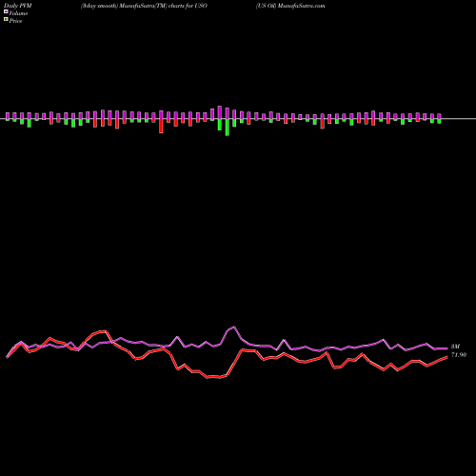The width and height of the screenshot is (476, 476).
Task: Click the Price legend color swatch
Action: click(x=6, y=20)
